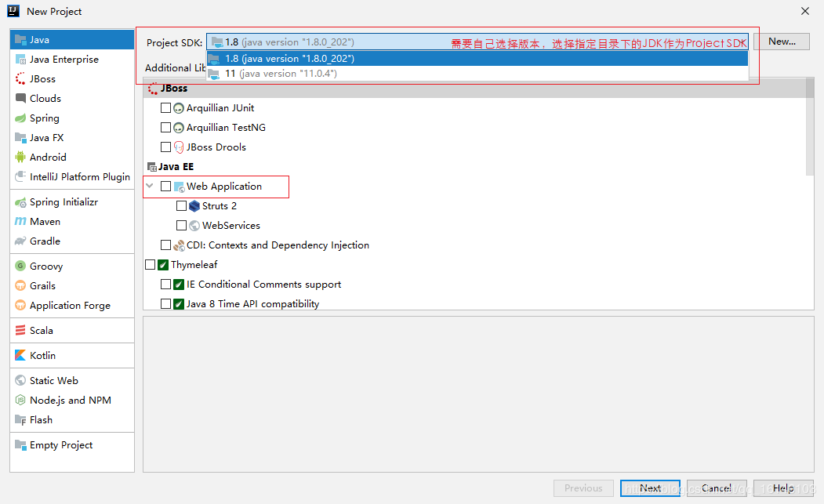Select Spring Initializr project type
This screenshot has height=504, width=824.
72,201
